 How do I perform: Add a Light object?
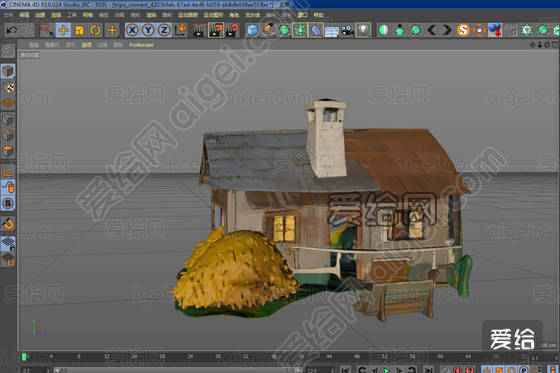(x=364, y=30)
